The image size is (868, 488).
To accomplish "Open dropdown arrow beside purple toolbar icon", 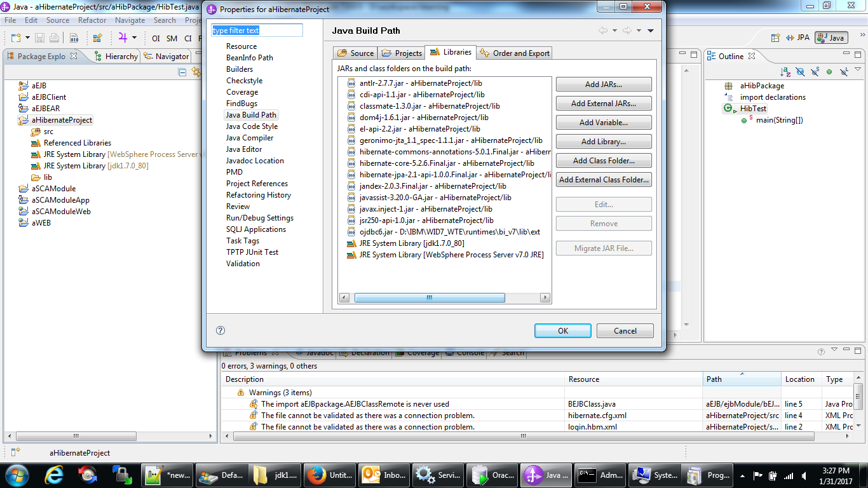I will [x=134, y=38].
